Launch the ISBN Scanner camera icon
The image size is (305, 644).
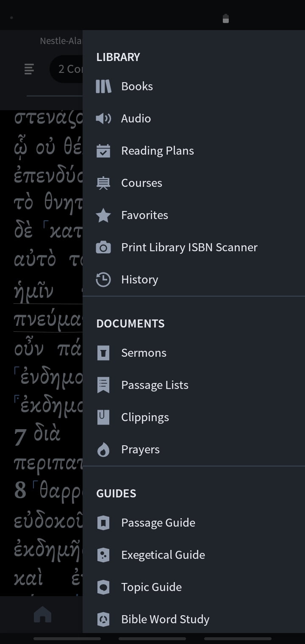click(x=103, y=247)
